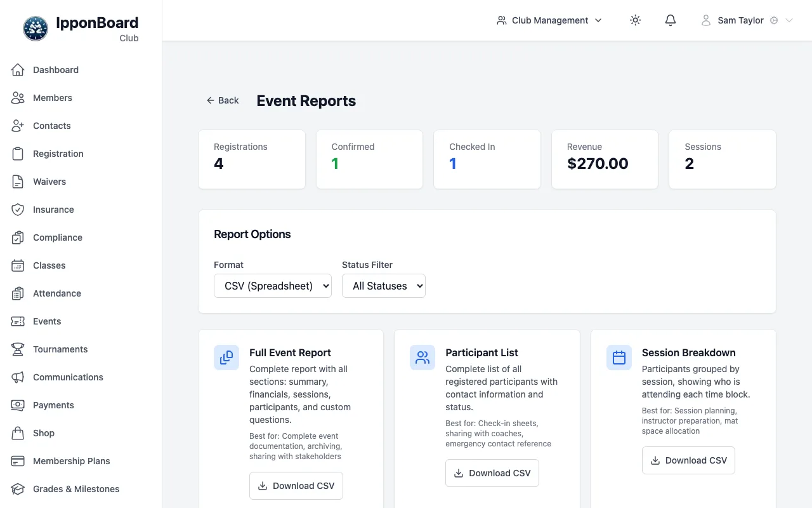This screenshot has width=812, height=508.
Task: Download CSV for Participant List
Action: [x=492, y=473]
